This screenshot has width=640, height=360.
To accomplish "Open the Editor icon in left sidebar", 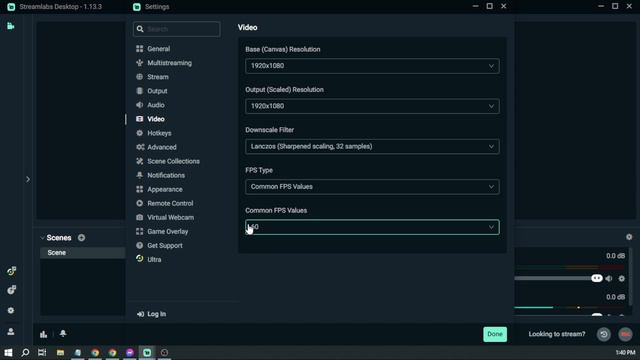I will coord(11,26).
